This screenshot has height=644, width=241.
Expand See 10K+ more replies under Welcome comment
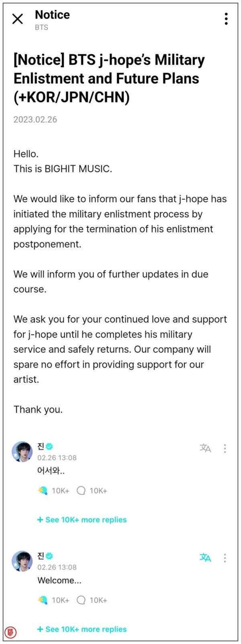click(x=82, y=629)
